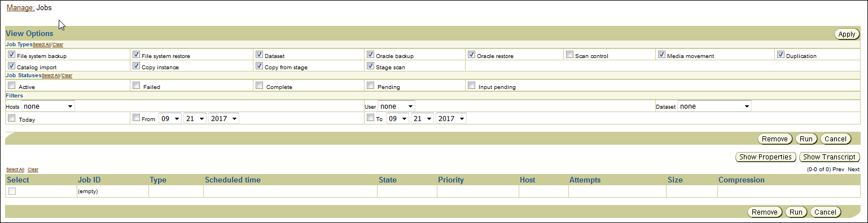Uncheck Oracle backup job type
Viewport: 868px width, 223px height.
point(370,55)
